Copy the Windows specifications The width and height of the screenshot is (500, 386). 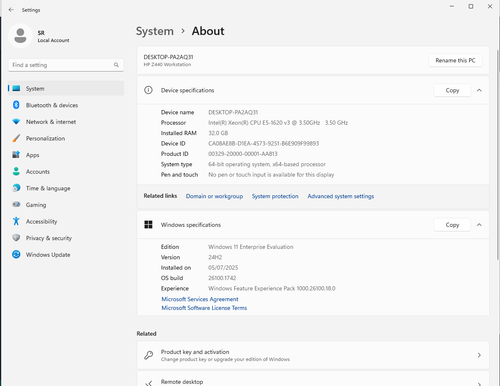pos(452,225)
